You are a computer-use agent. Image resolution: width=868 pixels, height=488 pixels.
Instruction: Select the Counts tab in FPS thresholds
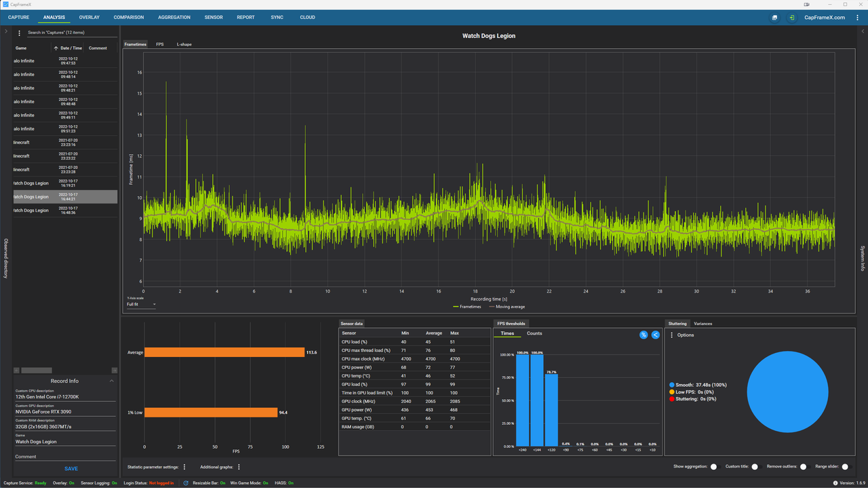pyautogui.click(x=534, y=333)
